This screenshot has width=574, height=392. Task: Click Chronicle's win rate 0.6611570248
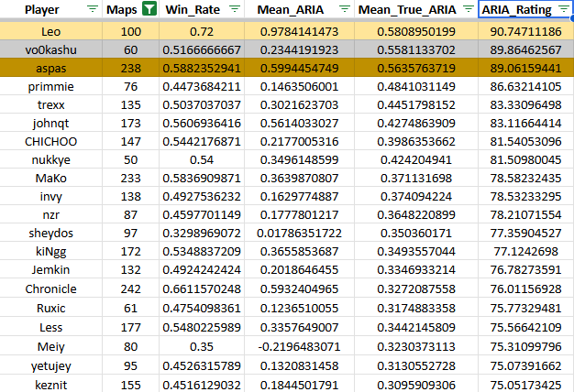pyautogui.click(x=202, y=289)
